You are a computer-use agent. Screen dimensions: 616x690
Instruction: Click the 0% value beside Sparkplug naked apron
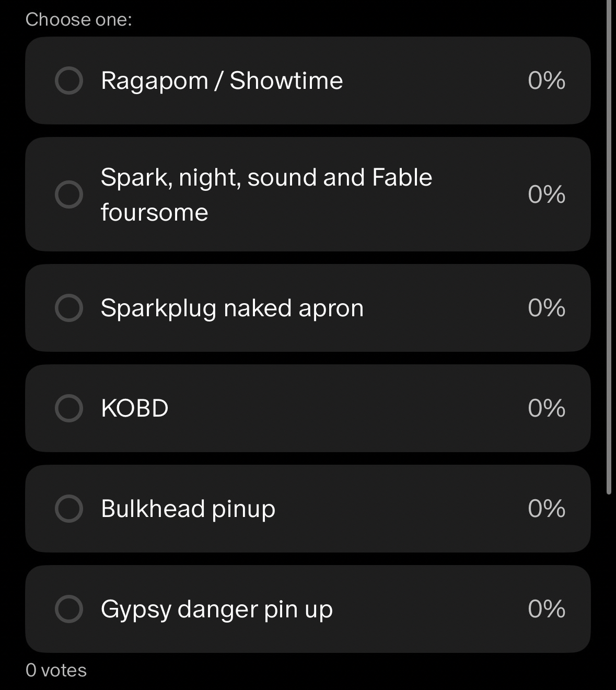pyautogui.click(x=546, y=307)
